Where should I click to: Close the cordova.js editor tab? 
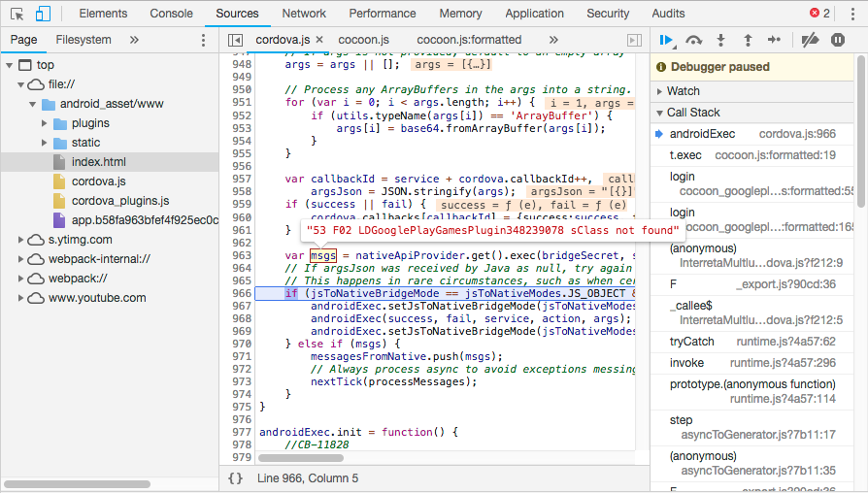click(x=319, y=40)
